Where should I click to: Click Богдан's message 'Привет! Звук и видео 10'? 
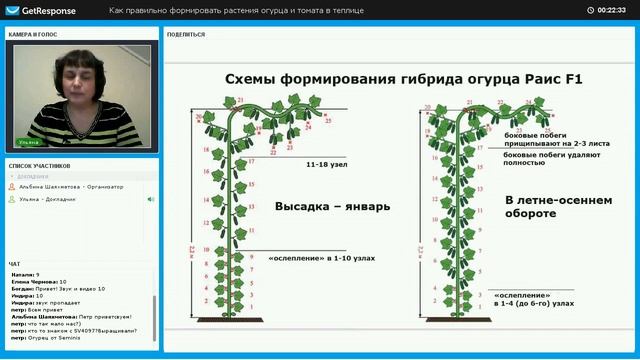[58, 289]
